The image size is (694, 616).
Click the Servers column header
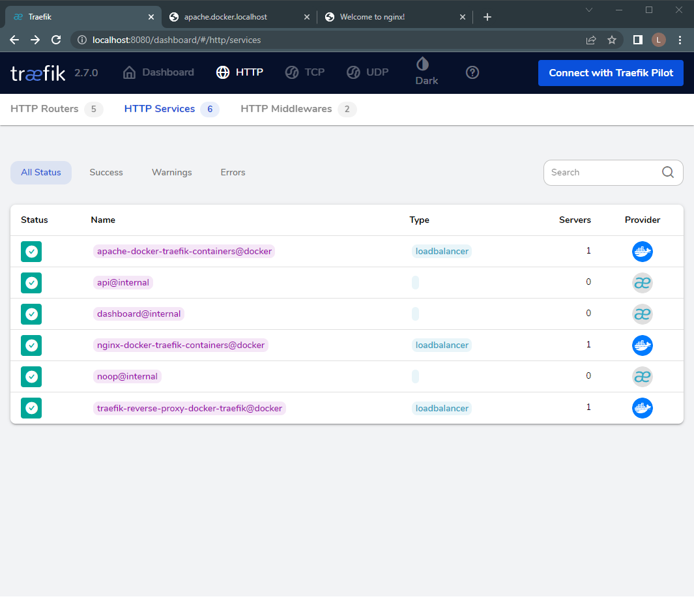click(575, 220)
